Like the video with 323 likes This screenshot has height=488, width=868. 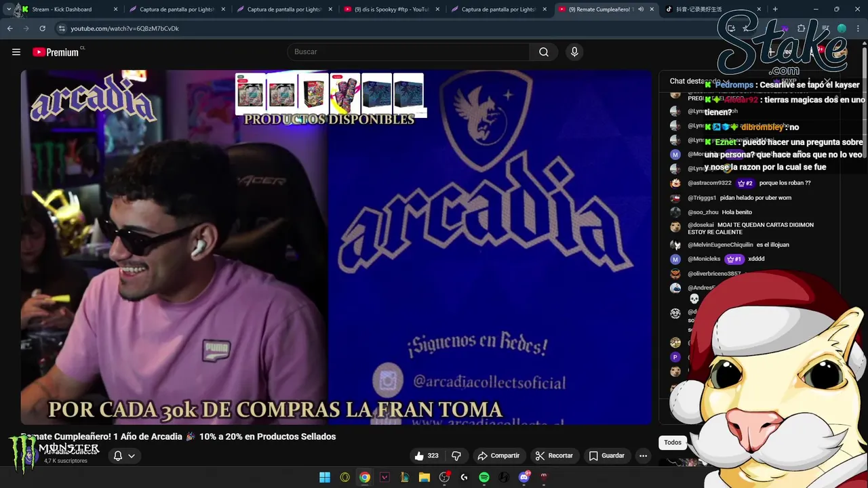[x=427, y=455]
